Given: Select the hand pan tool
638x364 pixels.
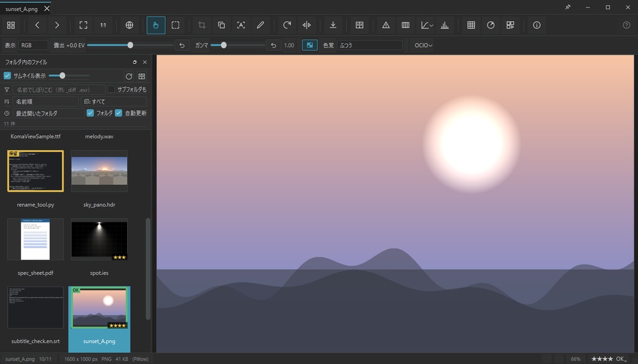Looking at the screenshot, I should [x=156, y=25].
